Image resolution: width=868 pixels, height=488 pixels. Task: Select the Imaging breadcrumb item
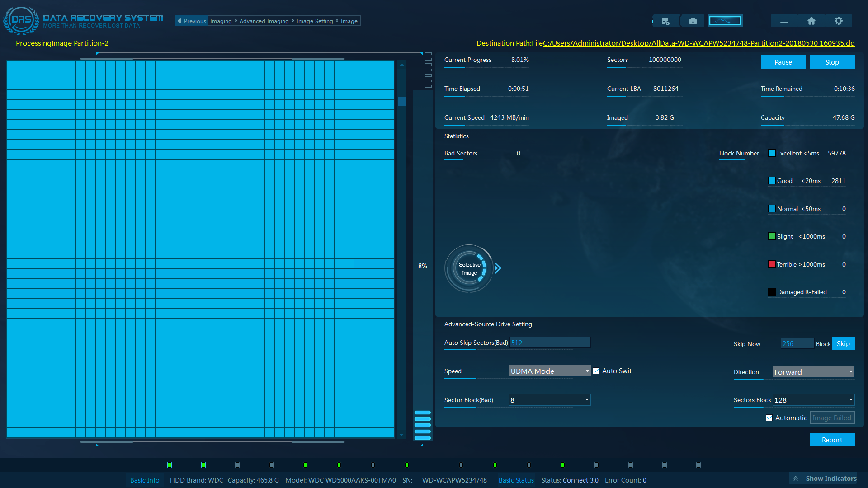coord(221,21)
